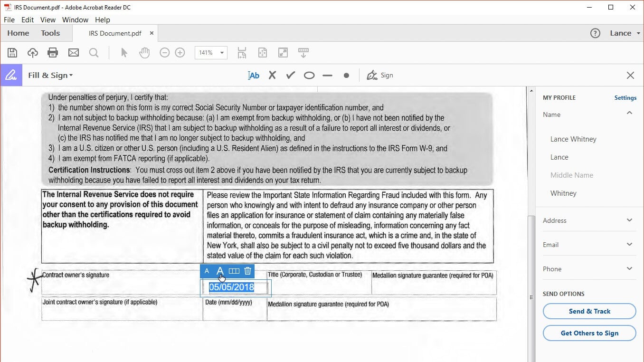Collapse the Name profile section

pos(629,114)
